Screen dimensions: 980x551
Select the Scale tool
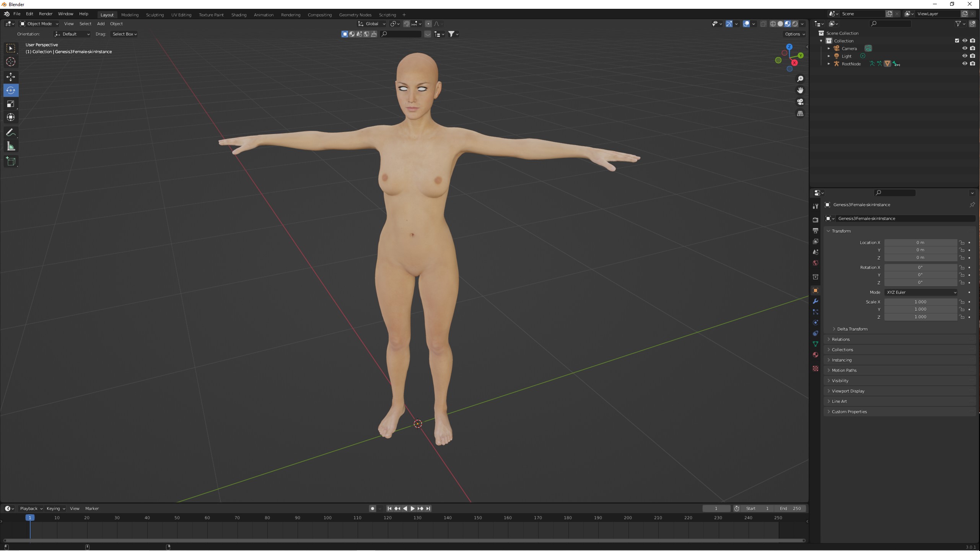coord(11,104)
